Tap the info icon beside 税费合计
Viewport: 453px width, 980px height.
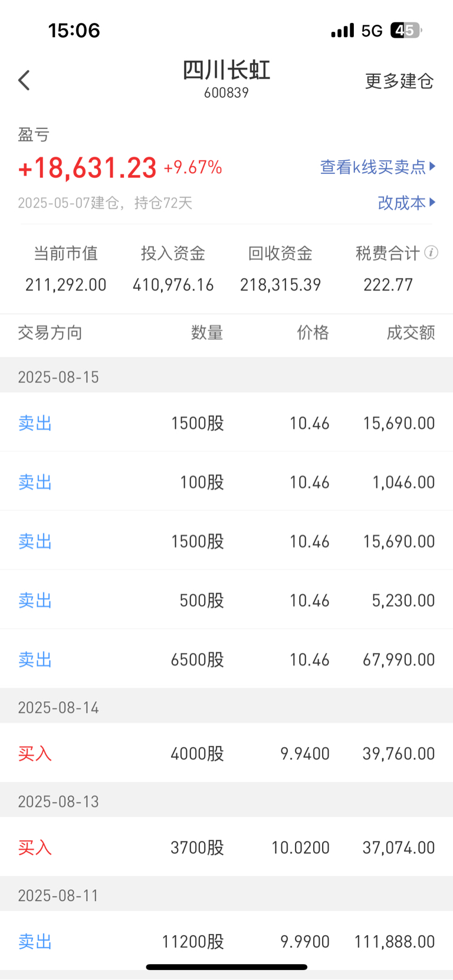pyautogui.click(x=431, y=253)
